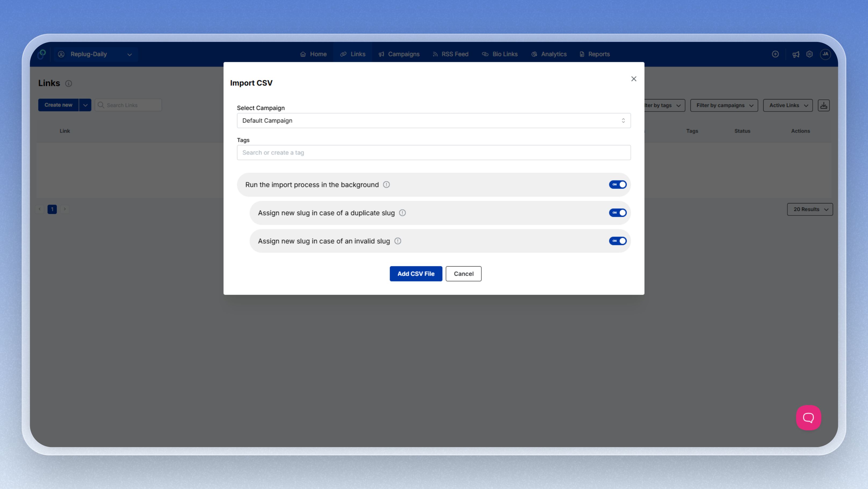Image resolution: width=868 pixels, height=489 pixels.
Task: Click the Search or create a tag field
Action: pyautogui.click(x=434, y=153)
